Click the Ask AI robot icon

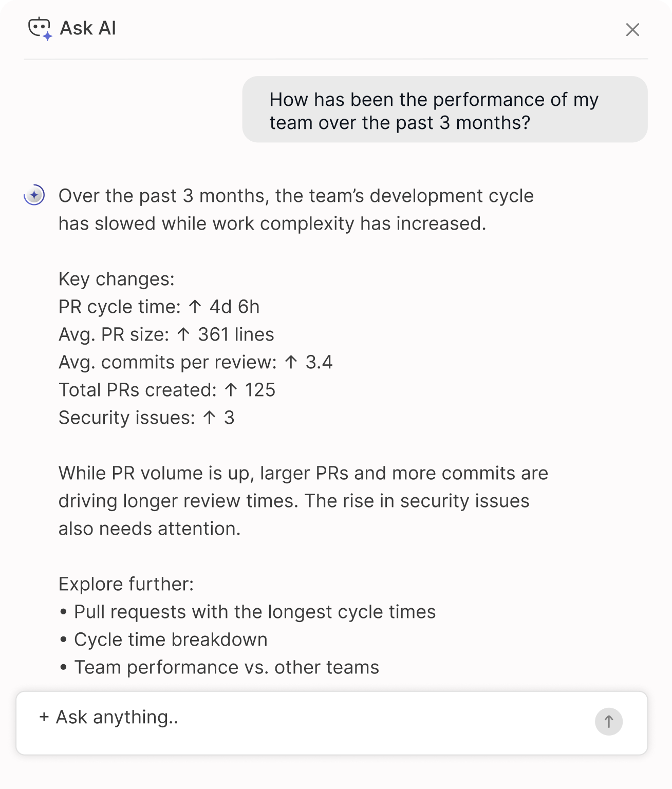[40, 29]
